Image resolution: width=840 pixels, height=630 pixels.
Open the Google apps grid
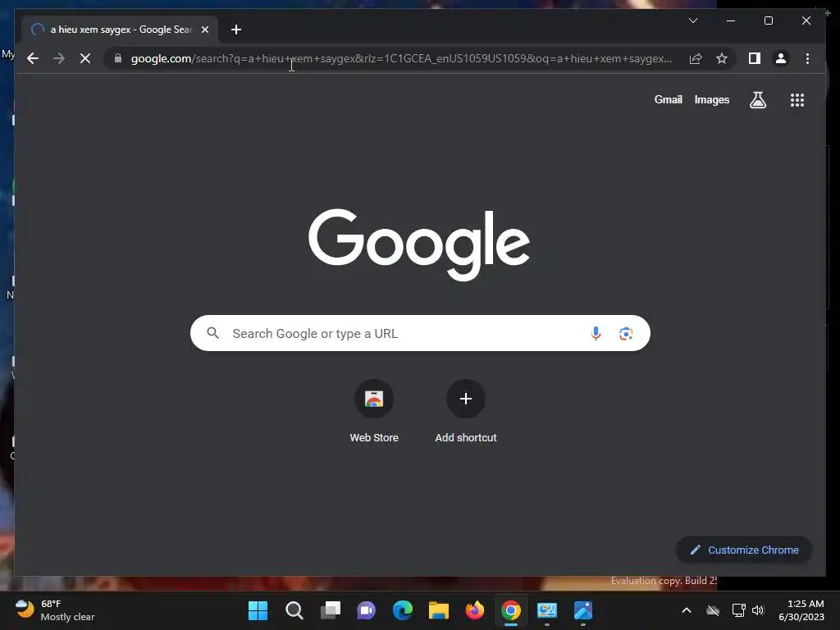coord(797,99)
